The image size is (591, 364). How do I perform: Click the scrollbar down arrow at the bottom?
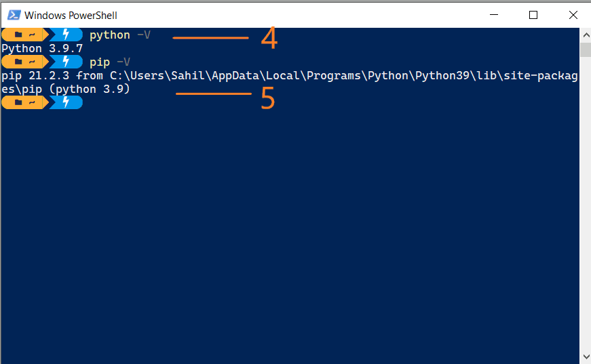585,357
